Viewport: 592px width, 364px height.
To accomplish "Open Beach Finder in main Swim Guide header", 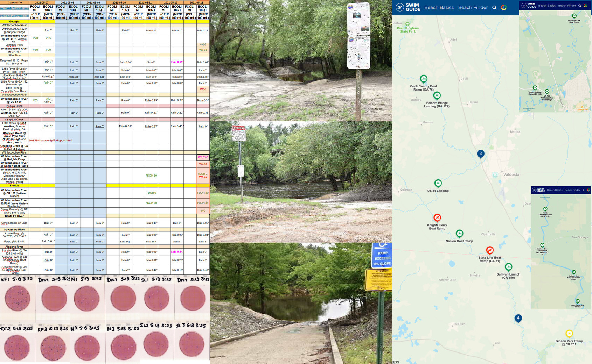I will click(x=473, y=7).
